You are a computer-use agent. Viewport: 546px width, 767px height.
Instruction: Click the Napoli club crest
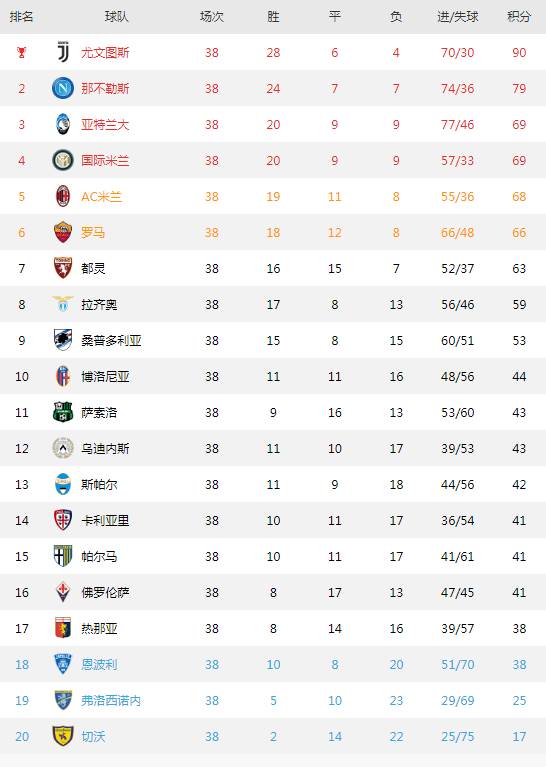coord(63,89)
